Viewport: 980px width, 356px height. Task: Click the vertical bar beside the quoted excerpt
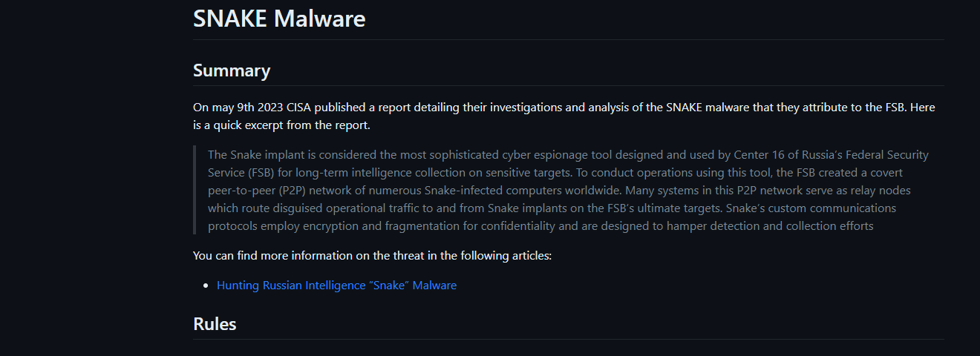click(195, 190)
